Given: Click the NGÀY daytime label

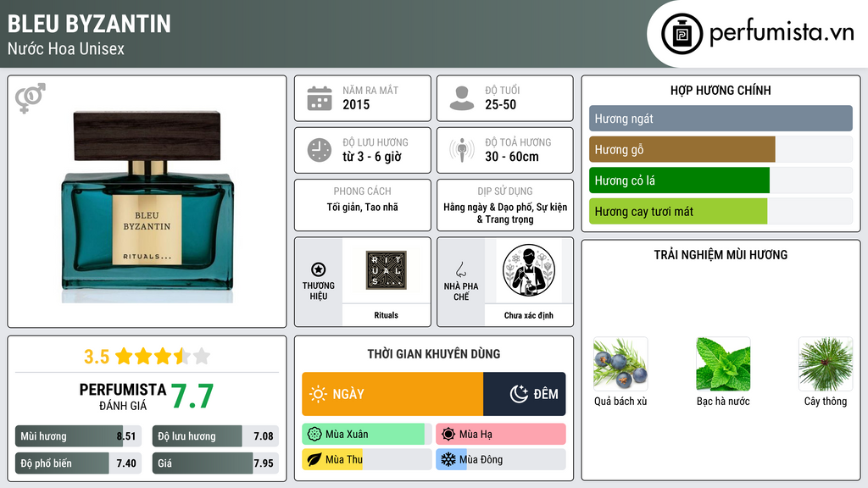Looking at the screenshot, I should click(x=348, y=394).
